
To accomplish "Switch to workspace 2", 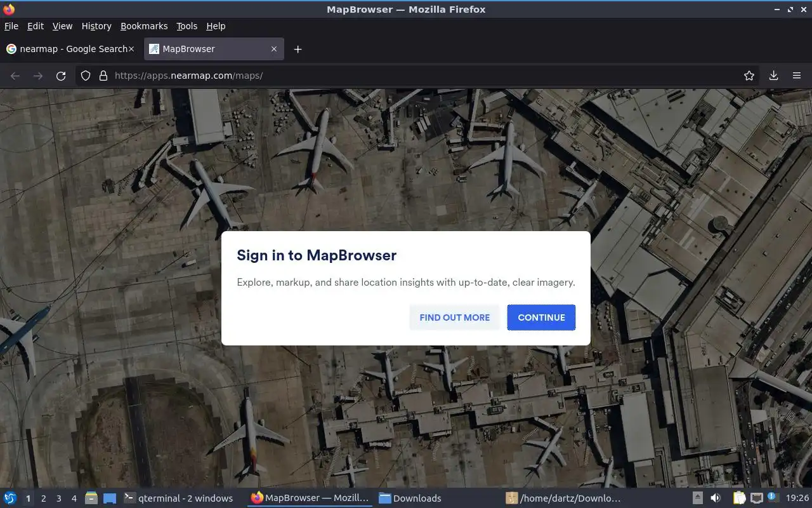I will (x=43, y=498).
